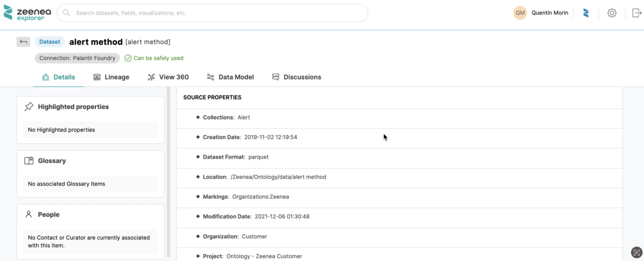Select the Details tab

(58, 77)
